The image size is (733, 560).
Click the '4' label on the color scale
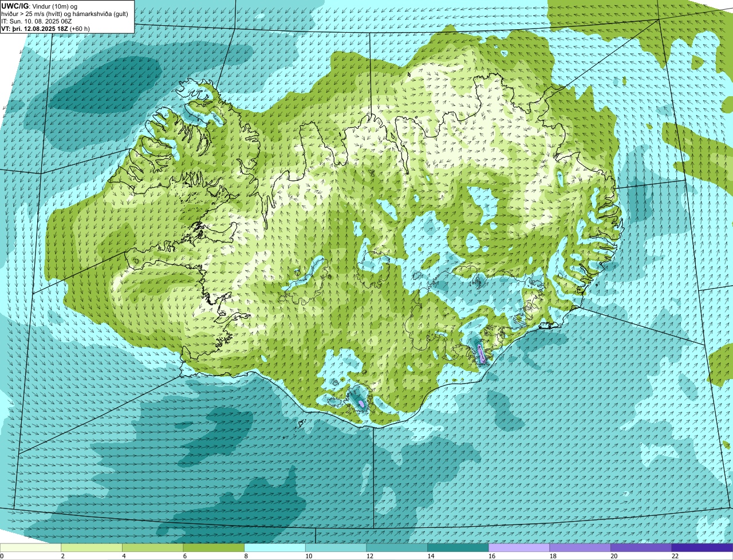124,556
